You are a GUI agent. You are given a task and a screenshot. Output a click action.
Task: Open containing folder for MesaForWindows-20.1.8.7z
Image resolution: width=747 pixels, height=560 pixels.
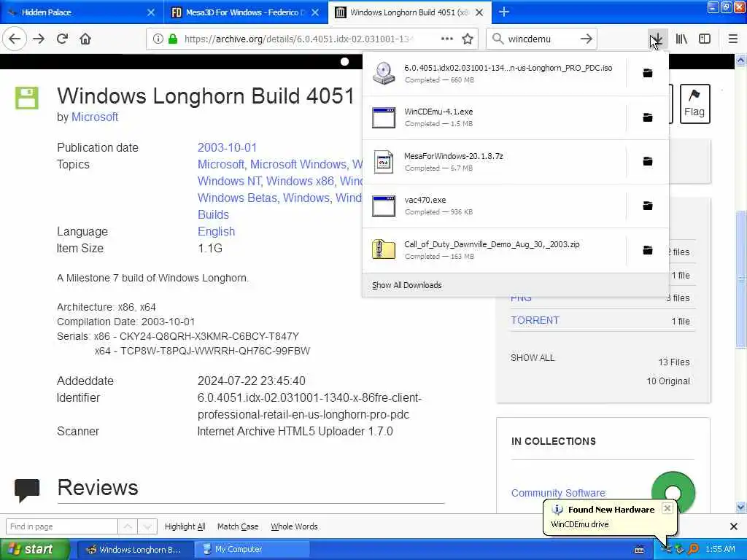648,161
